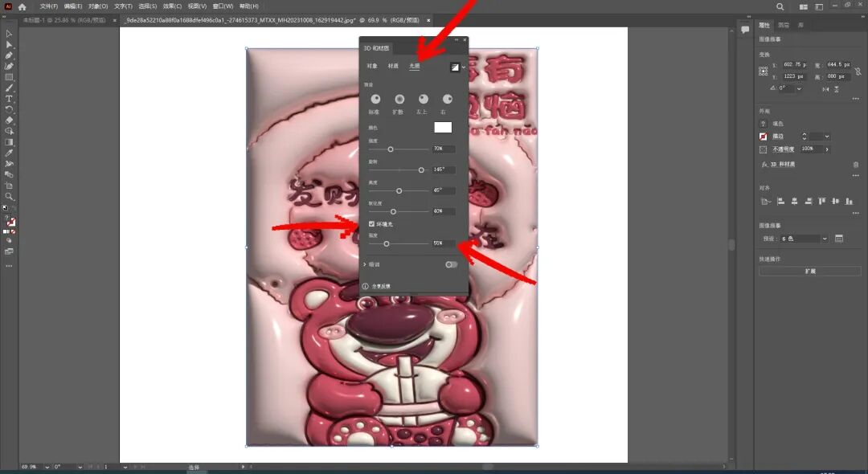The height and width of the screenshot is (474, 868).
Task: Flip horizontally in Transform section
Action: coord(826,88)
